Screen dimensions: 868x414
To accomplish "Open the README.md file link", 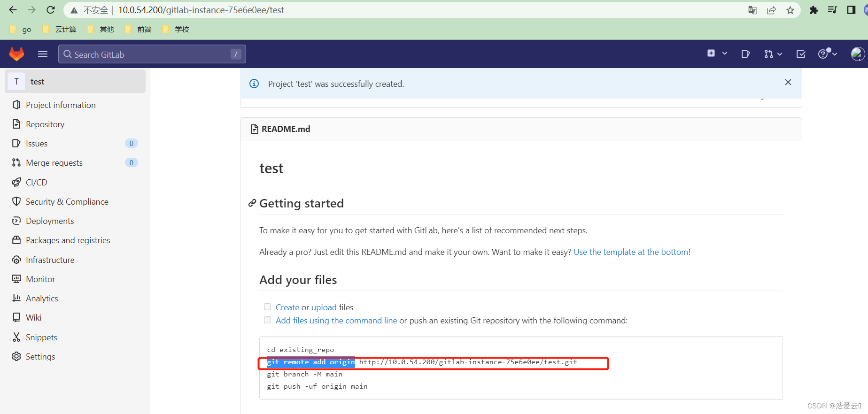I will [286, 129].
